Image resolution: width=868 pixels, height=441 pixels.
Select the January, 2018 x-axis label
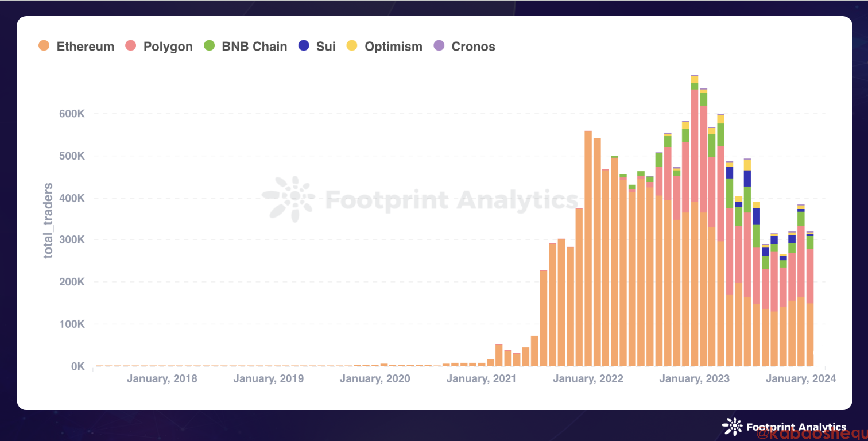click(162, 379)
